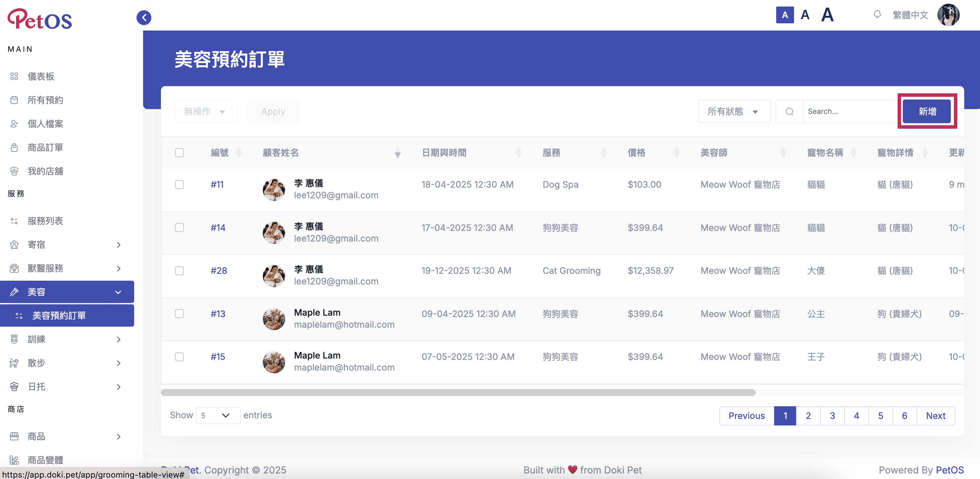
Task: Select the large font size A
Action: click(x=827, y=15)
